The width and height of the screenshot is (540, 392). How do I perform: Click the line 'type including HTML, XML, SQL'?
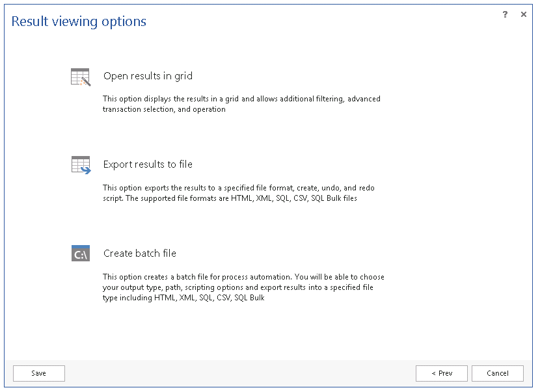[183, 298]
